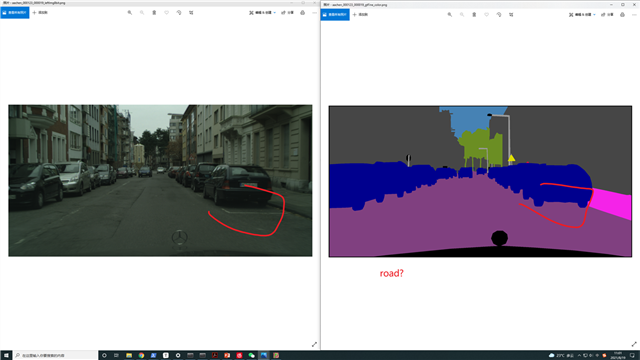Delete the left photo using trash icon
This screenshot has width=640, height=360.
point(154,13)
